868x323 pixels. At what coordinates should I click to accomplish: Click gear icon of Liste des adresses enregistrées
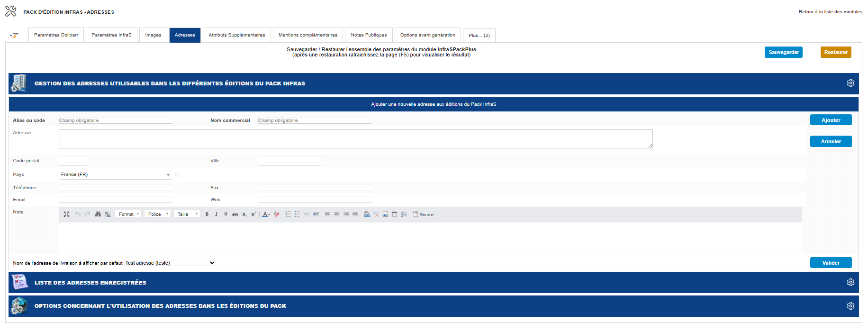coord(850,282)
